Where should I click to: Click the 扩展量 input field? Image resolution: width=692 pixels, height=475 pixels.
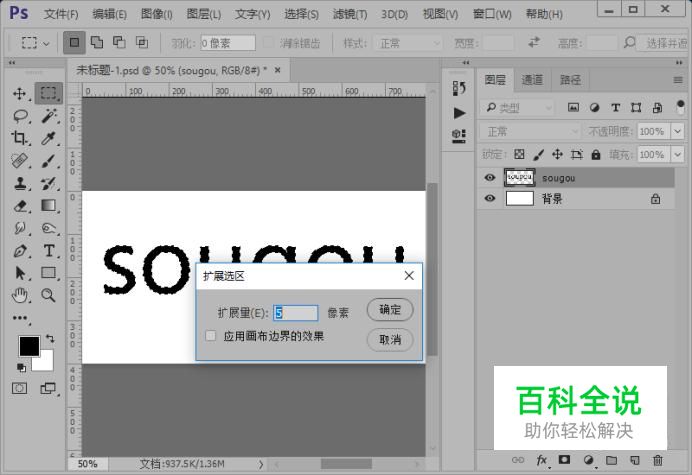297,313
